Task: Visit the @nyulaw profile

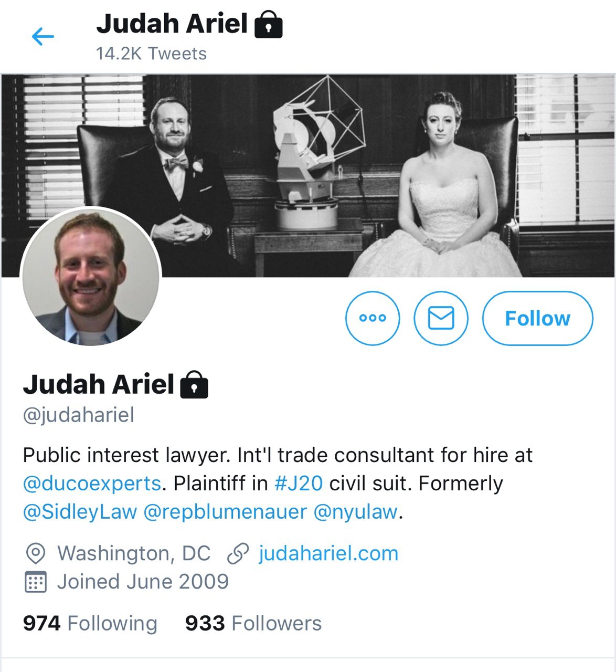Action: (x=356, y=512)
